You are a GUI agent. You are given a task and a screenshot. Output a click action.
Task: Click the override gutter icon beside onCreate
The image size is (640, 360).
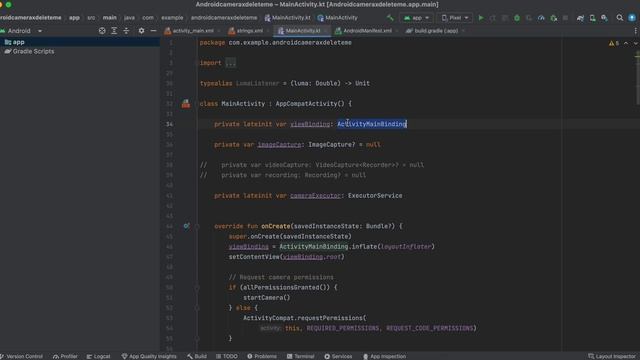186,226
